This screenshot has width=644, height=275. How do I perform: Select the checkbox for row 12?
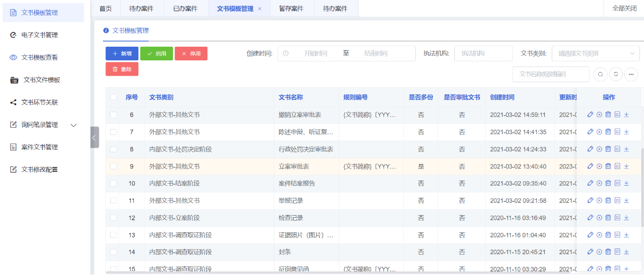113,218
